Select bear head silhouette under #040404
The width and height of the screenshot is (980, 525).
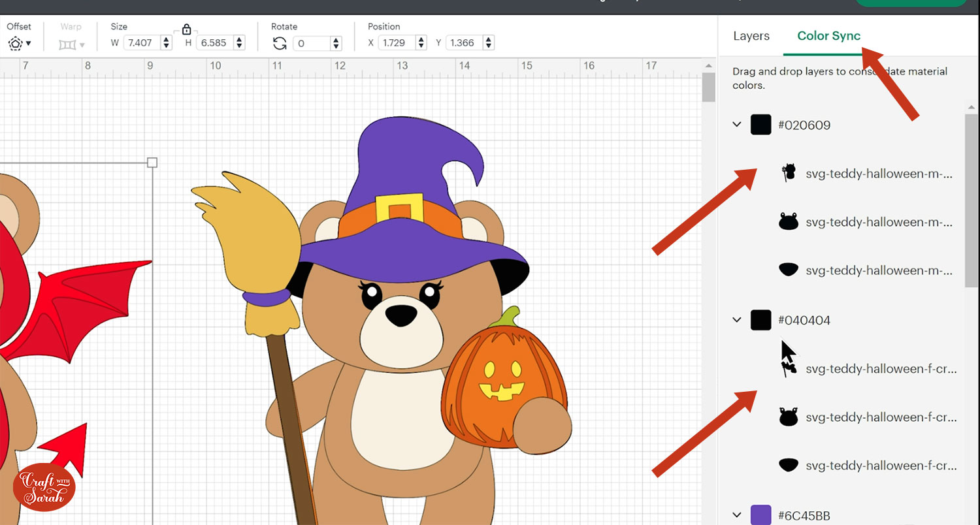789,417
